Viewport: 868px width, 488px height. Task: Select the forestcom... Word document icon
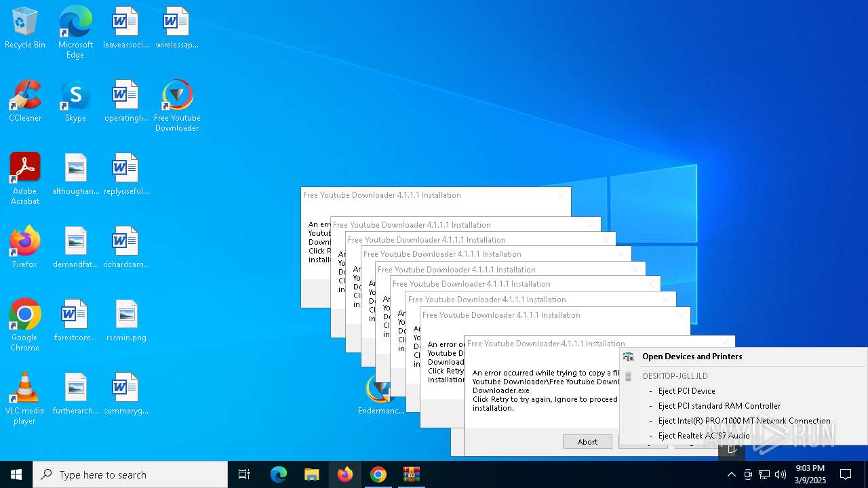[x=75, y=321]
